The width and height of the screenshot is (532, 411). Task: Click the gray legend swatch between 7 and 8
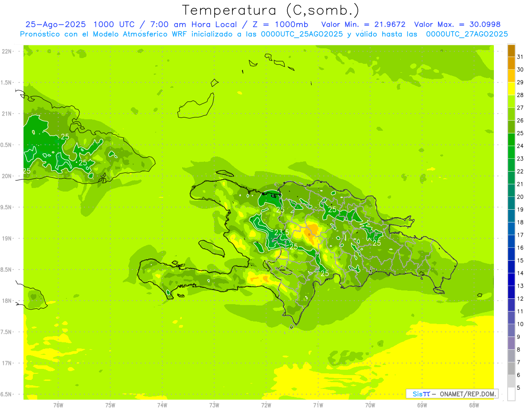pos(511,356)
